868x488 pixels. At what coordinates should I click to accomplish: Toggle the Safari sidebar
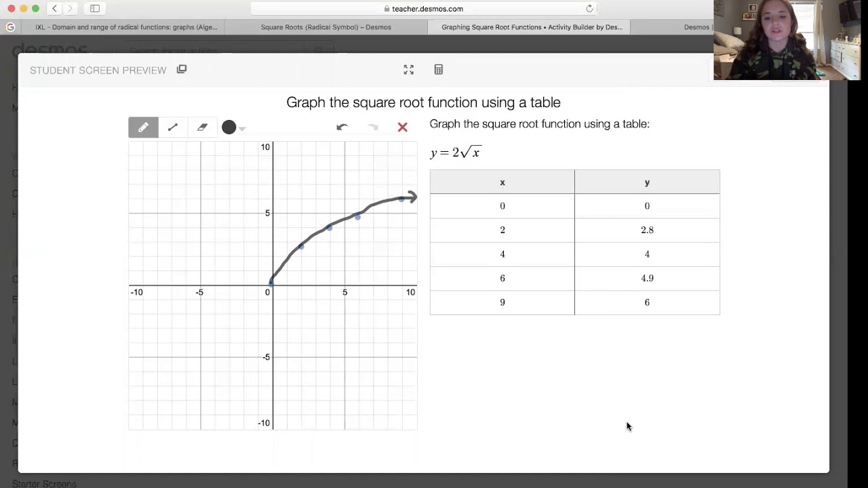click(x=95, y=9)
